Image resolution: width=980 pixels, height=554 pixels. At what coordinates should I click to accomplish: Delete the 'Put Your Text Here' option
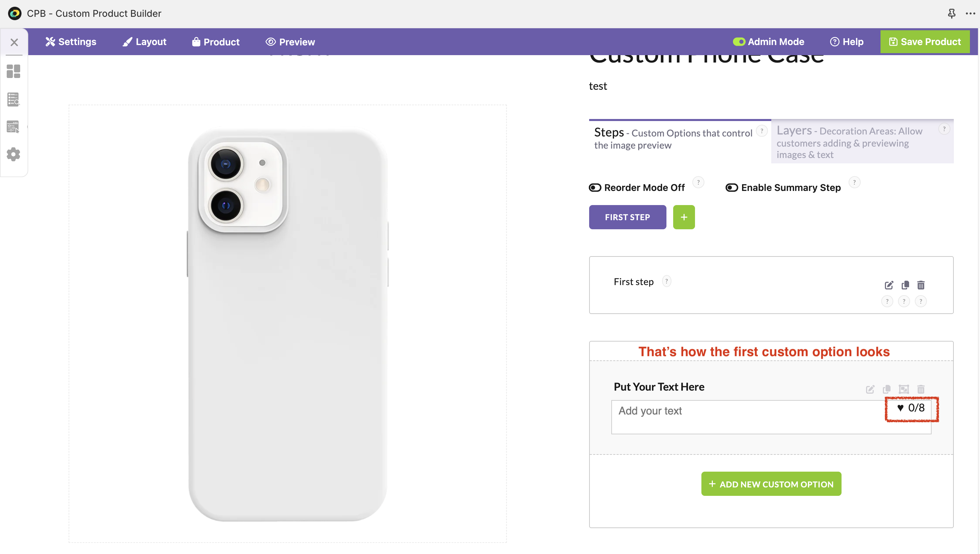(x=921, y=389)
